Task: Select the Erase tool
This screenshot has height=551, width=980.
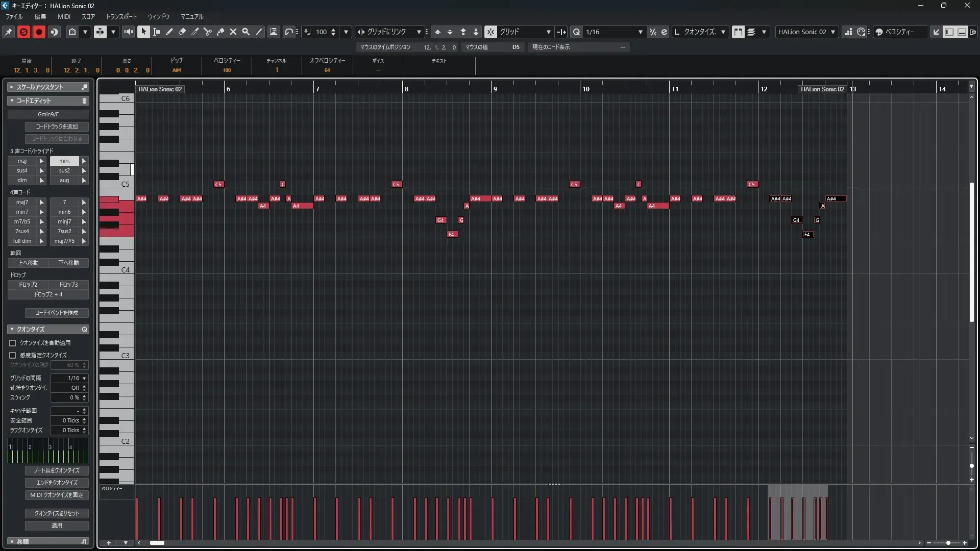Action: [x=182, y=32]
